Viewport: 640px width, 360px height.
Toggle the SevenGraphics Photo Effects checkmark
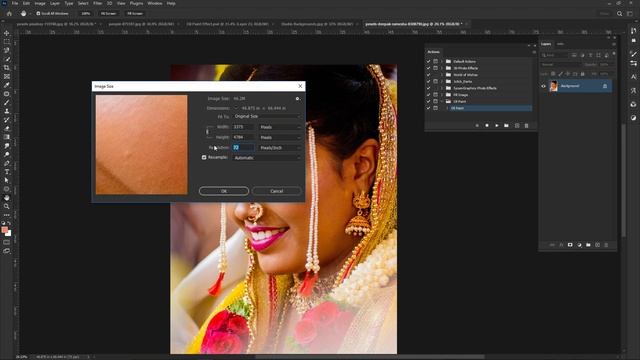pos(428,88)
